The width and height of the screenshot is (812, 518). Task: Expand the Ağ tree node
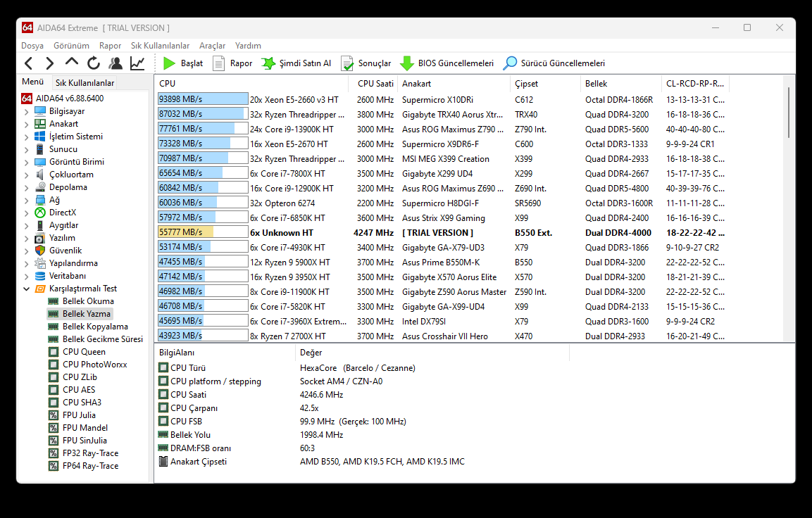coord(27,200)
